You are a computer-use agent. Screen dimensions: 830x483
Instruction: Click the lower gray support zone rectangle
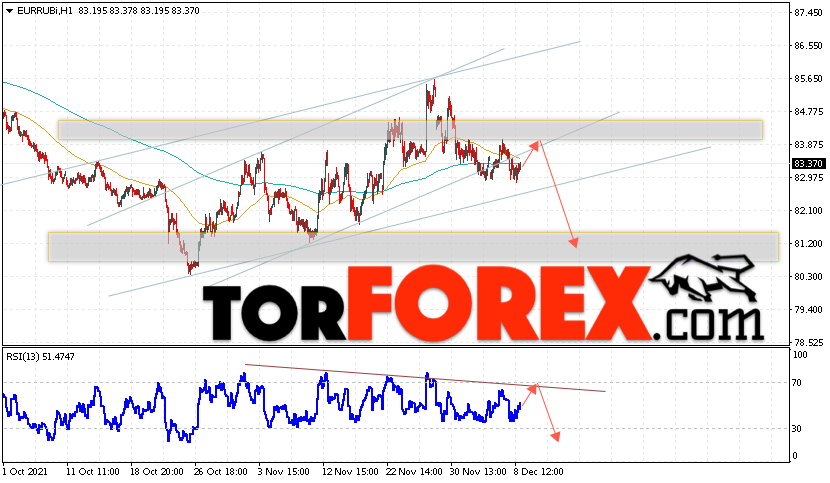coord(413,247)
